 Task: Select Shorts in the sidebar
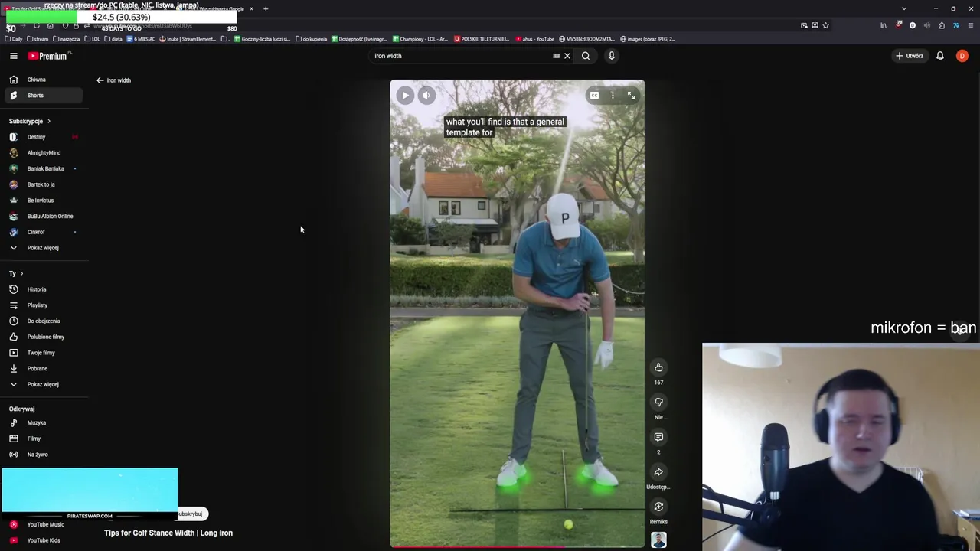click(43, 96)
